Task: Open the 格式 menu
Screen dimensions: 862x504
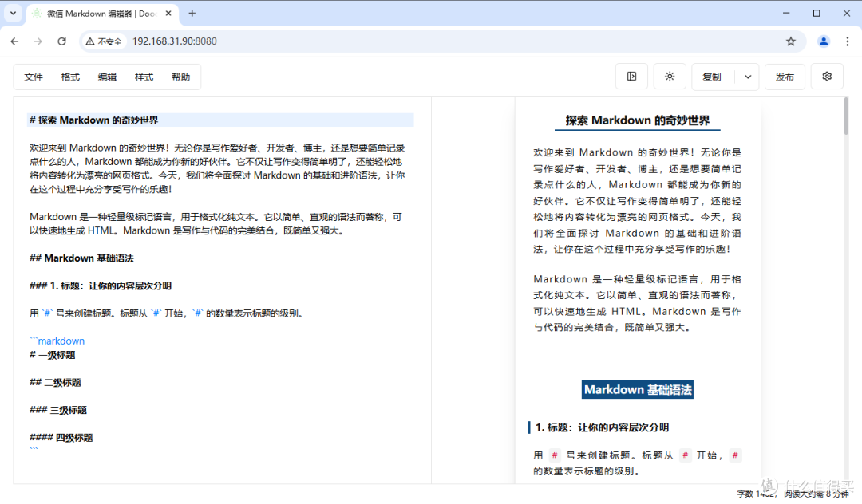Action: pos(70,77)
